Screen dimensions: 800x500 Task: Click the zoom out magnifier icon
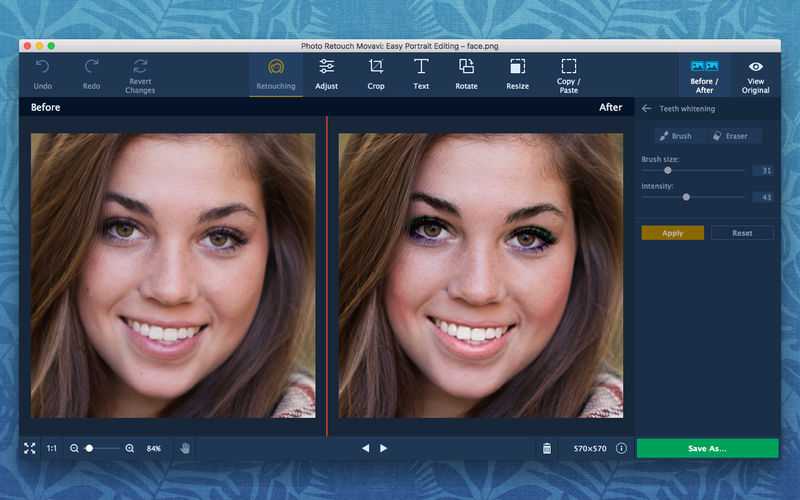(74, 448)
